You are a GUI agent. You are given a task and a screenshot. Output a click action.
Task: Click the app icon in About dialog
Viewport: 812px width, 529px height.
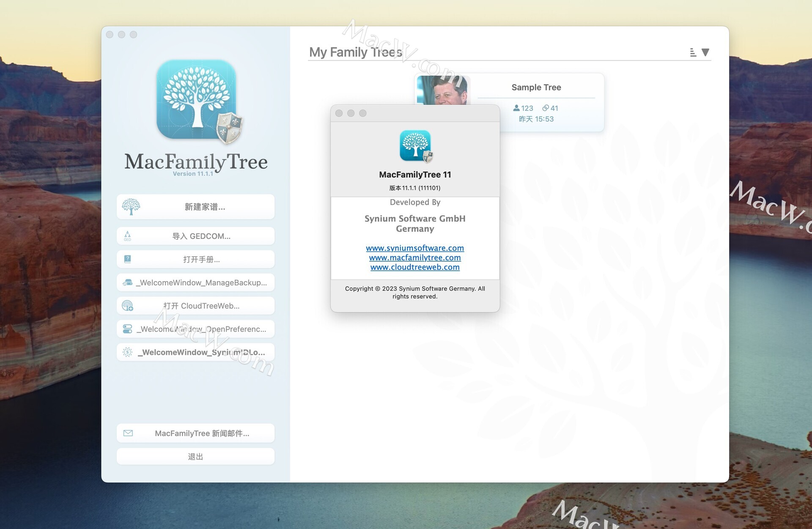(x=416, y=146)
